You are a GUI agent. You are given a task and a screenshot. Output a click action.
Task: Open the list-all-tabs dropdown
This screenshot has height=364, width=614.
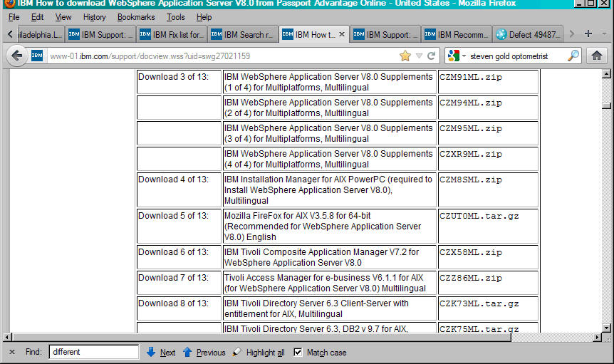click(604, 33)
